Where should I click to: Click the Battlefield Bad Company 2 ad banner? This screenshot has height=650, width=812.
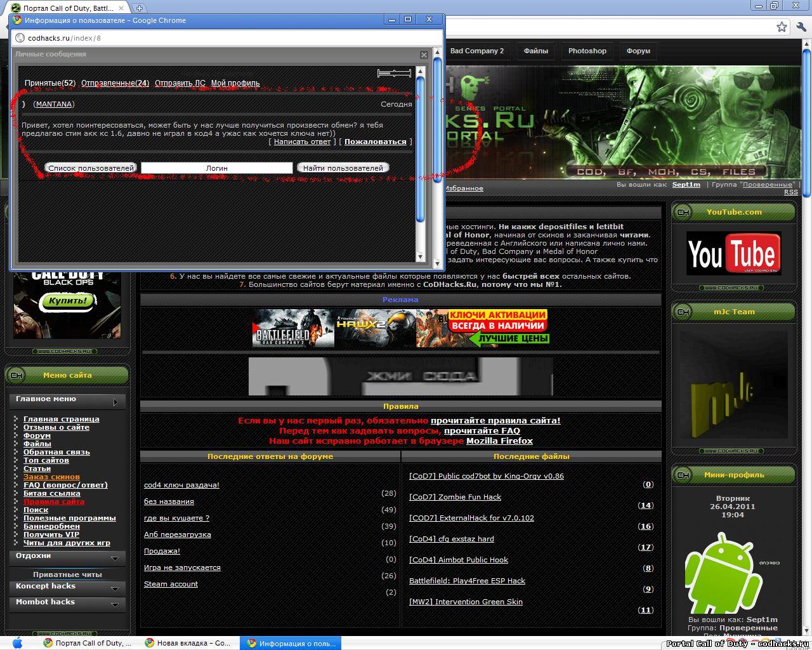click(x=294, y=328)
